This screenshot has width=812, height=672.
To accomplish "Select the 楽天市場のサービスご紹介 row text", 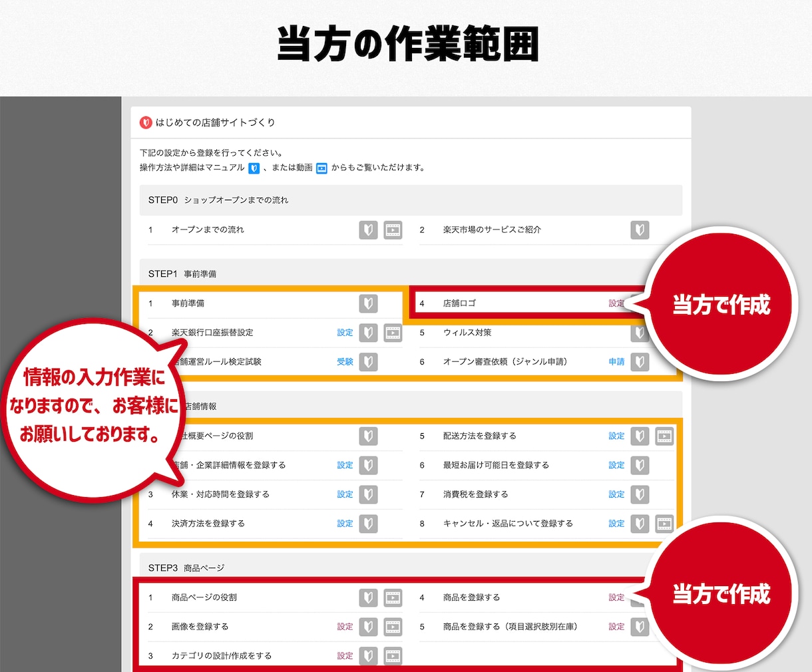I will pos(492,230).
